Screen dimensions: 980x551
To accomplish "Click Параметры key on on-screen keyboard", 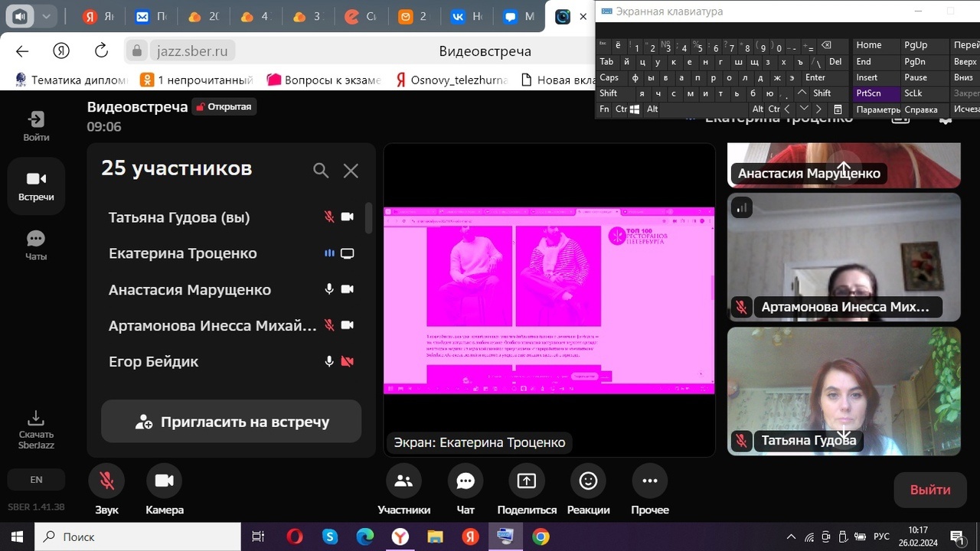I will click(x=877, y=109).
